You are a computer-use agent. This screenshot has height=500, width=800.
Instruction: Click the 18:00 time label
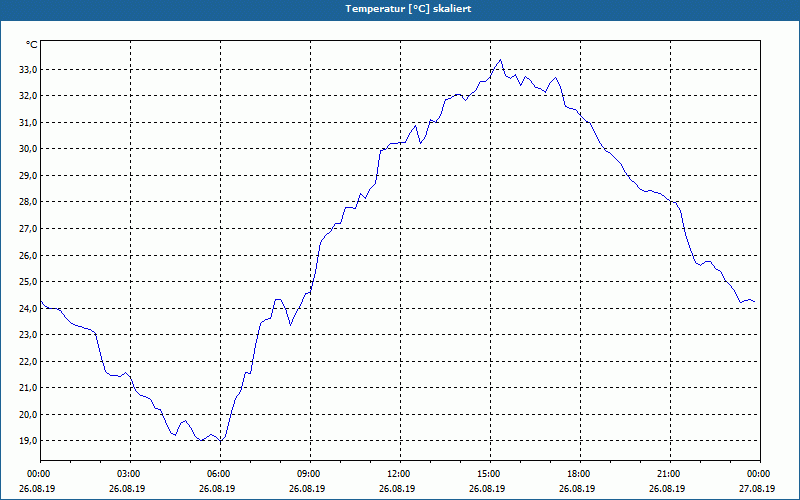coord(580,474)
